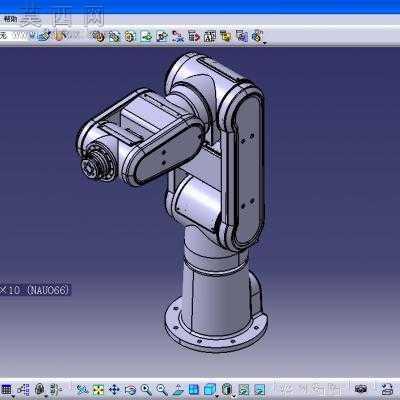Image resolution: width=400 pixels, height=400 pixels.
Task: Click the "X10 (NAUO66)" label
Action: pyautogui.click(x=35, y=290)
